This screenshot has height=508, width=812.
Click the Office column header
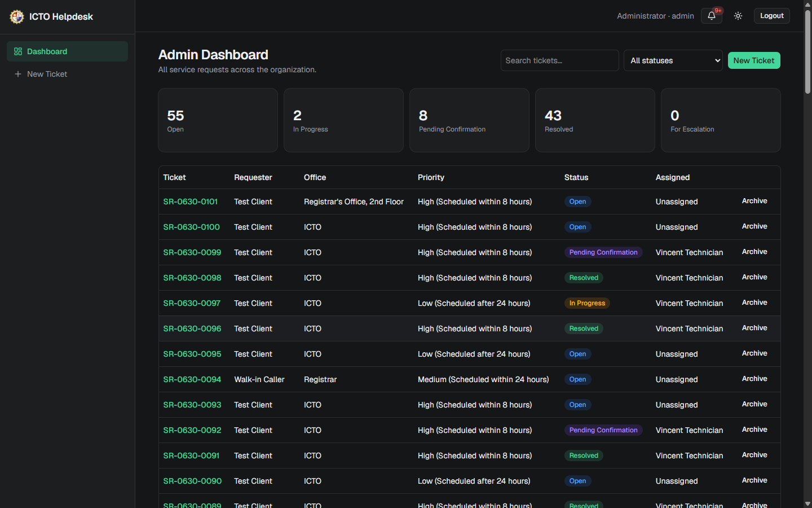[315, 177]
